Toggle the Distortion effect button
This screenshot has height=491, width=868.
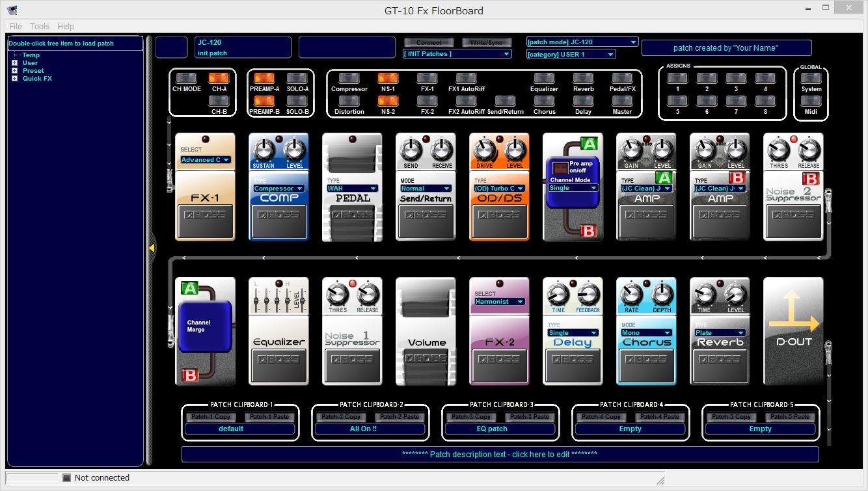(349, 101)
